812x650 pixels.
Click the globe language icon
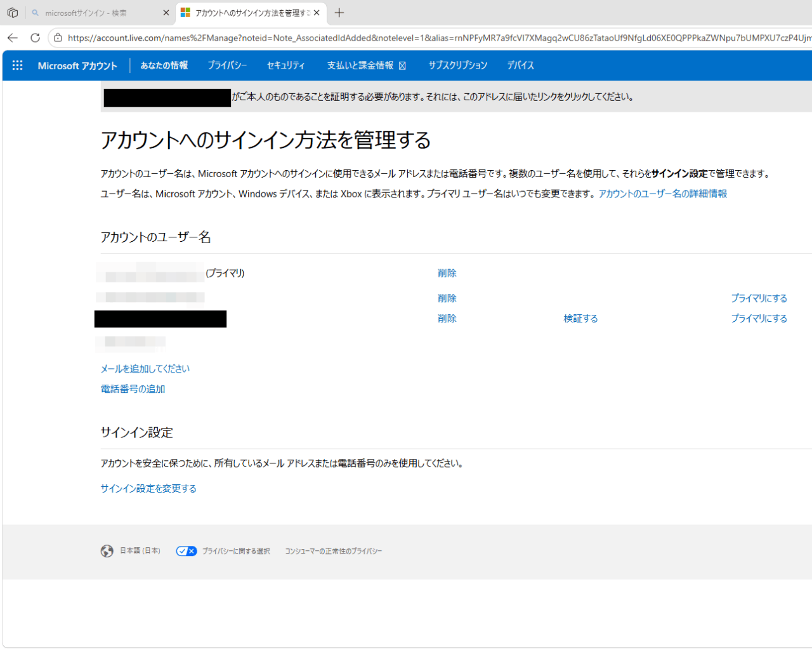coord(107,551)
